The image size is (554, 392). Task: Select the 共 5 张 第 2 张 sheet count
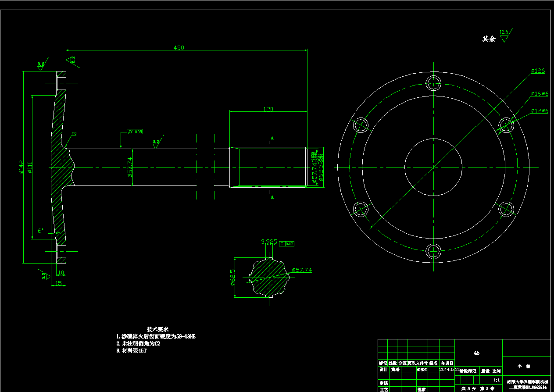(478, 388)
